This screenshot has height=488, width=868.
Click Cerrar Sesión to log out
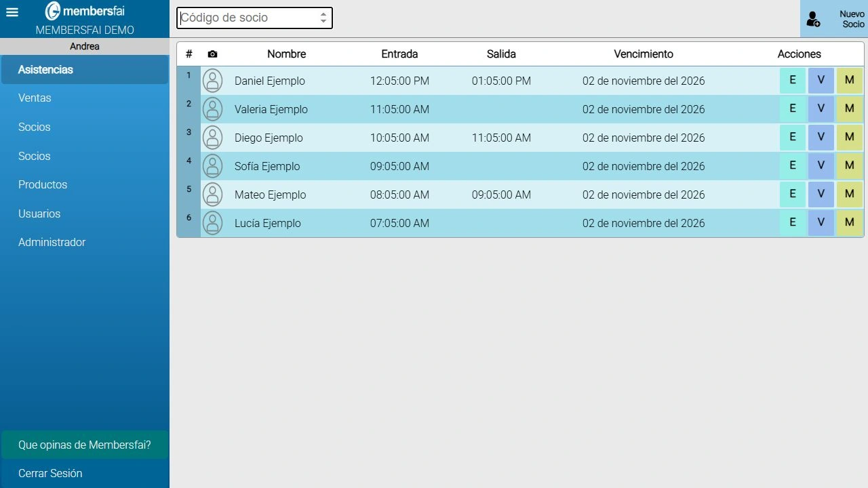[x=85, y=474]
